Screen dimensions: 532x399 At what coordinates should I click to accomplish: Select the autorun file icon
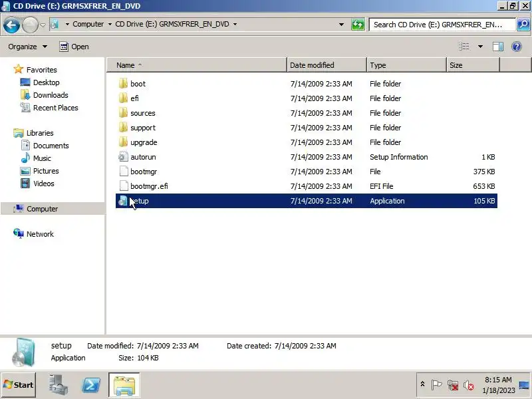tap(123, 157)
